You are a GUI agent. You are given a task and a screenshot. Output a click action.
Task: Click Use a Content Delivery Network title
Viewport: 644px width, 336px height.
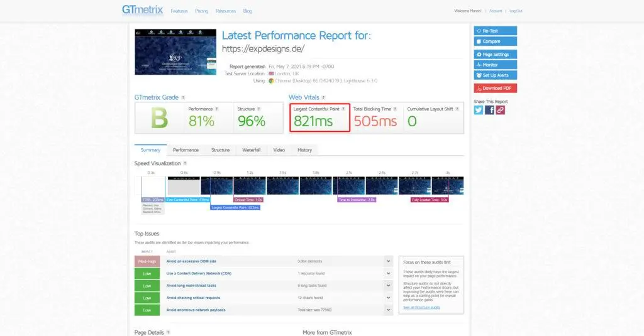pyautogui.click(x=199, y=273)
